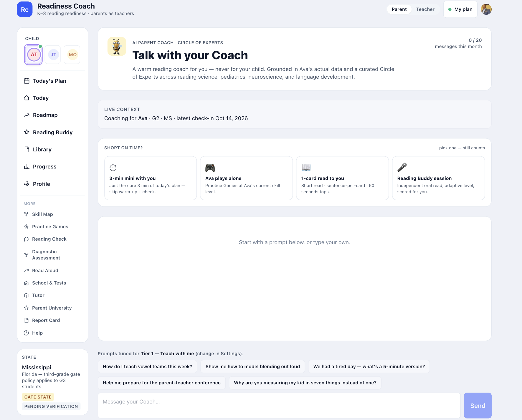This screenshot has width=522, height=420.
Task: Open Skill Map
Action: click(52, 214)
